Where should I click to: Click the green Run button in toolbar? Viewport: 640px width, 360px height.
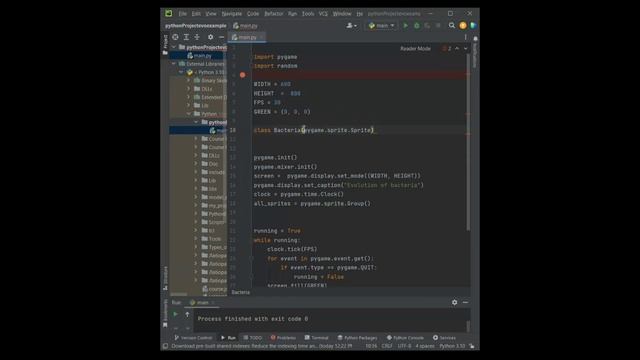pyautogui.click(x=405, y=25)
